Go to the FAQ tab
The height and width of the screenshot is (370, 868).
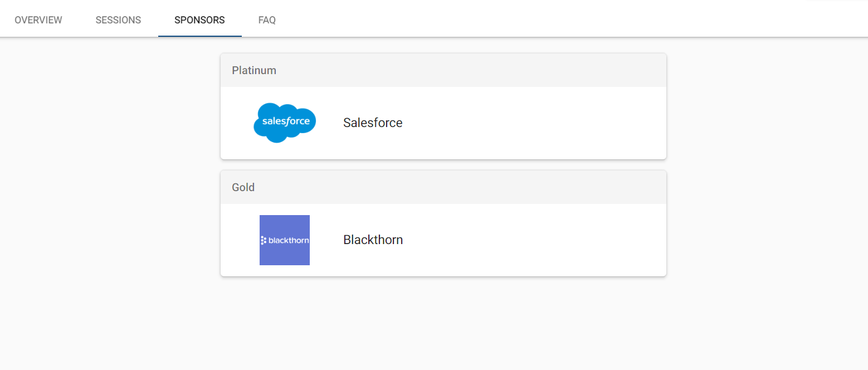tap(267, 20)
